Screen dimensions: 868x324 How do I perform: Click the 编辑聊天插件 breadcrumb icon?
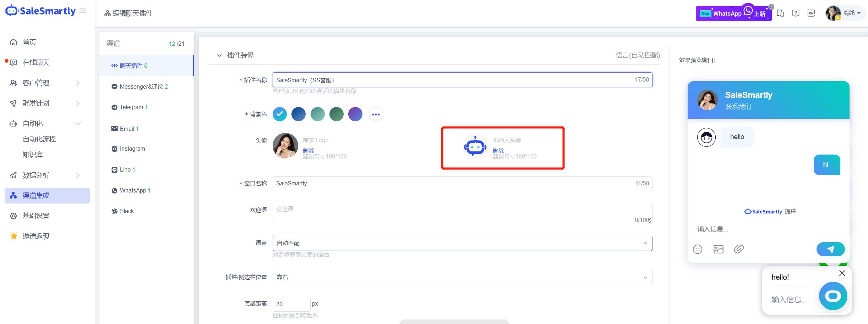tap(107, 13)
